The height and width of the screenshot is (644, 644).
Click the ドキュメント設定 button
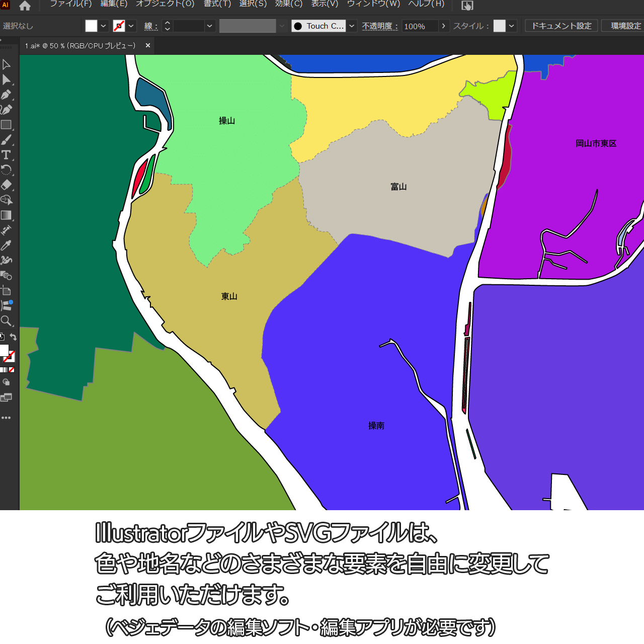coord(561,26)
